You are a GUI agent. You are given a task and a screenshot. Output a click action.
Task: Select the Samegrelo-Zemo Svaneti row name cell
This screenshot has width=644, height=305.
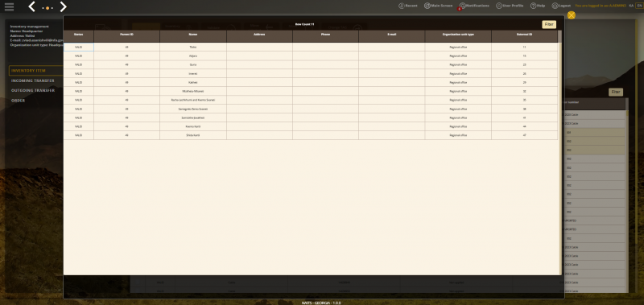[193, 109]
